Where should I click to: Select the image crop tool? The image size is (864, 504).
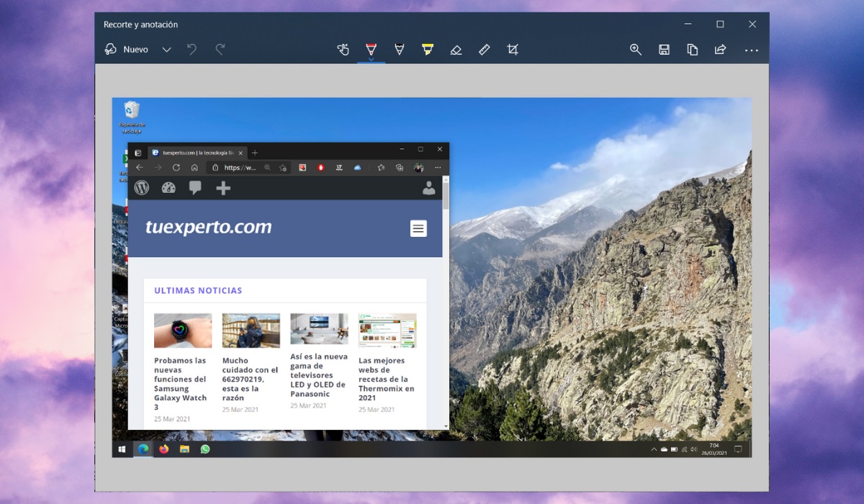512,50
